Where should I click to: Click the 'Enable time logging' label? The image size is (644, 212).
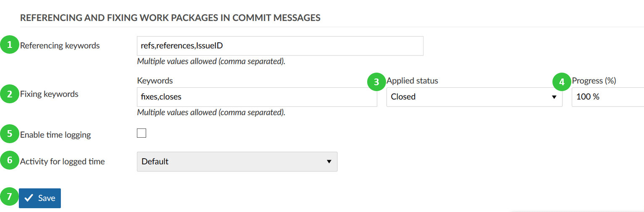coord(55,135)
